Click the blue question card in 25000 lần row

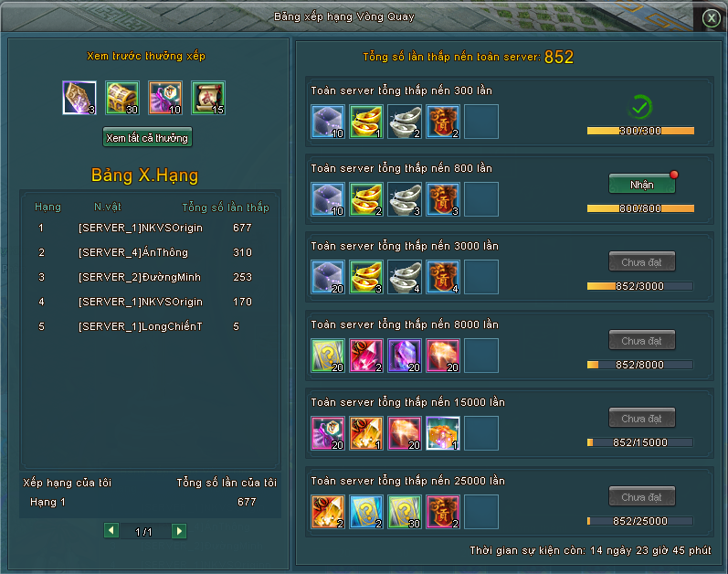tap(366, 512)
